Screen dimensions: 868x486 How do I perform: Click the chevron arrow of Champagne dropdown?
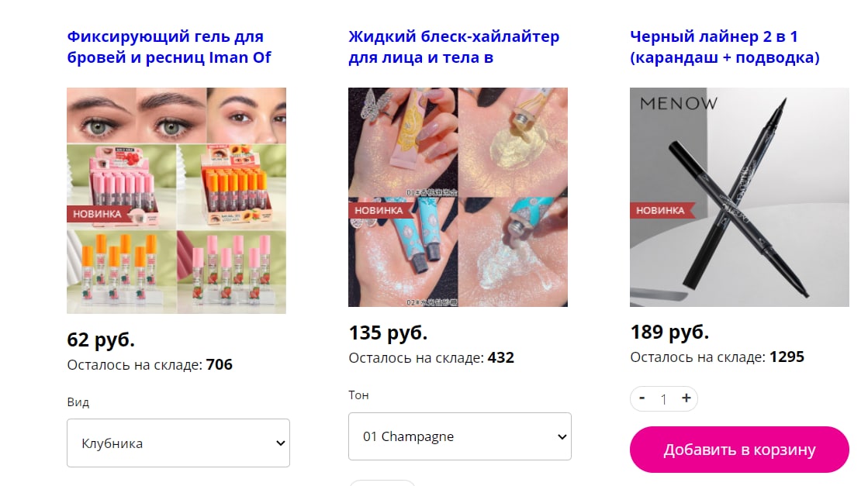click(562, 437)
